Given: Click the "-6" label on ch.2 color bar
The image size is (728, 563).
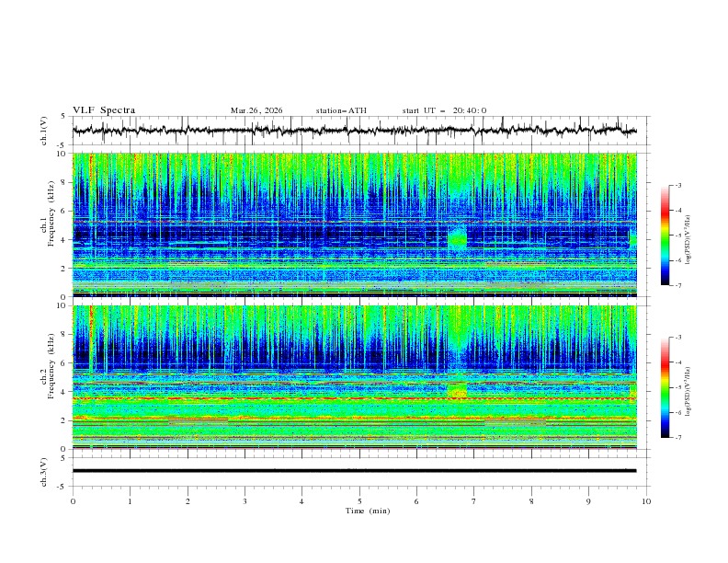Looking at the screenshot, I should click(x=677, y=412).
